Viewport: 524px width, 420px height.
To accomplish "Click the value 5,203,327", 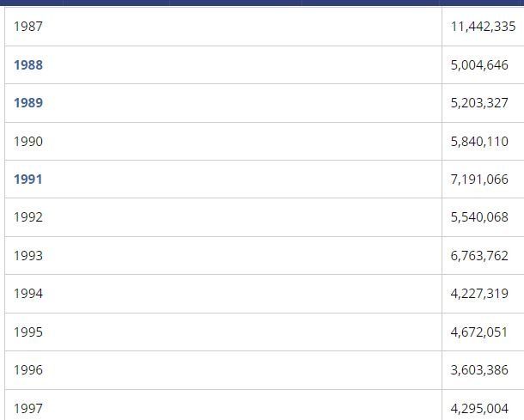I will (479, 102).
